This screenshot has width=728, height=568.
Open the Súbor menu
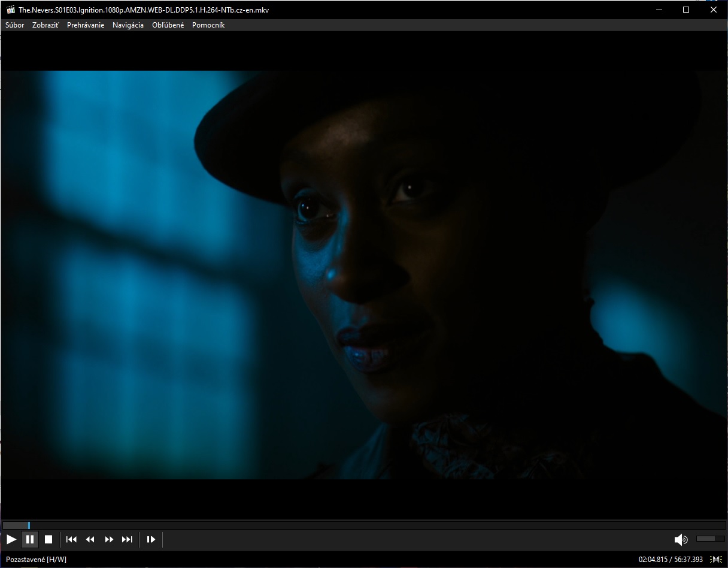(15, 25)
